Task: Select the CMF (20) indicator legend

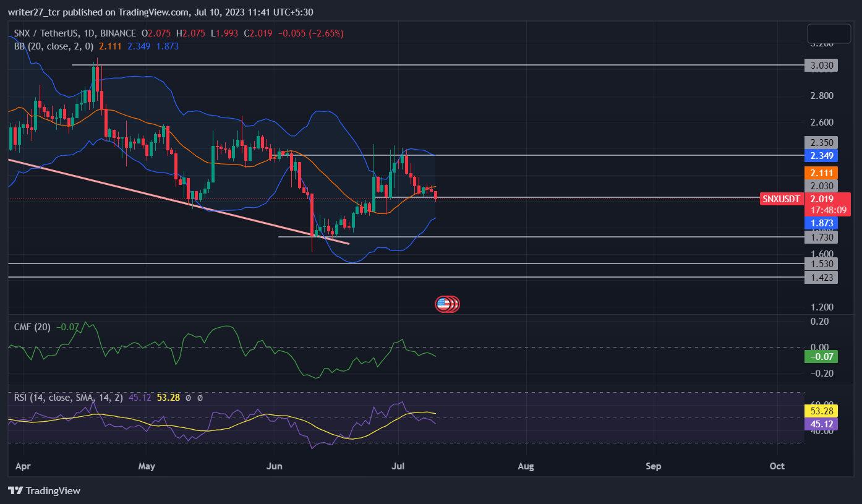Action: coord(32,327)
